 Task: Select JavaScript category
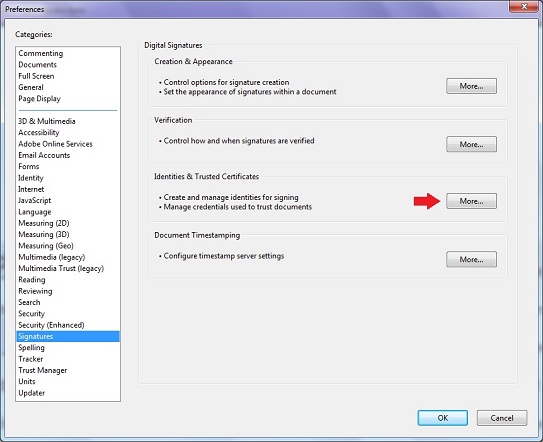(x=35, y=200)
